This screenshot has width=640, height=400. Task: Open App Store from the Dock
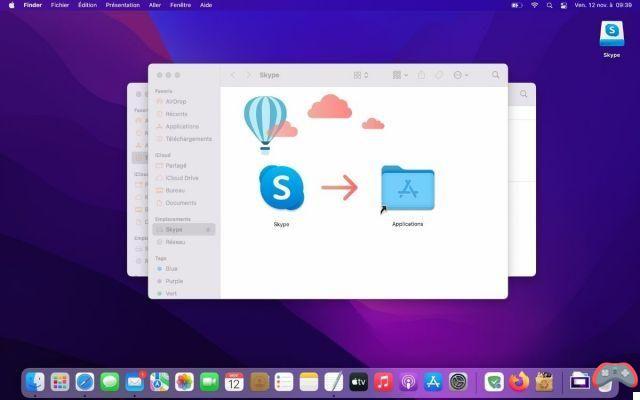pyautogui.click(x=433, y=382)
